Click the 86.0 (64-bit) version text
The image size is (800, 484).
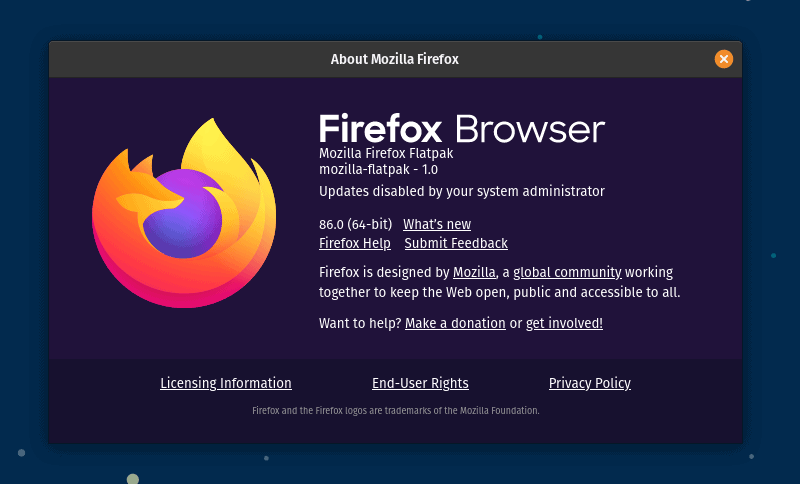(x=355, y=224)
